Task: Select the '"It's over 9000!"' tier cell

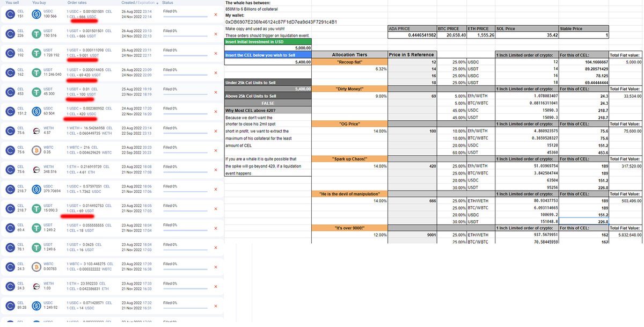Action: click(x=349, y=228)
